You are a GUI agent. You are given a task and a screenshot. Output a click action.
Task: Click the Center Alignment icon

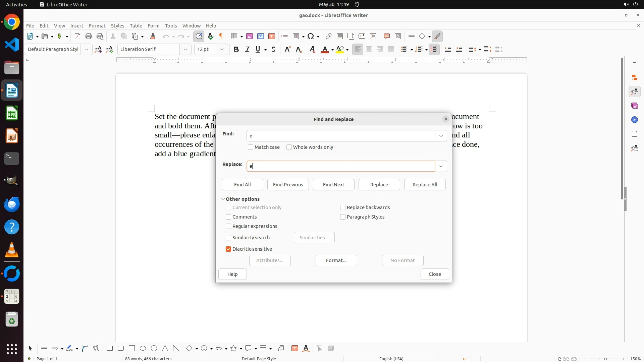click(x=369, y=49)
